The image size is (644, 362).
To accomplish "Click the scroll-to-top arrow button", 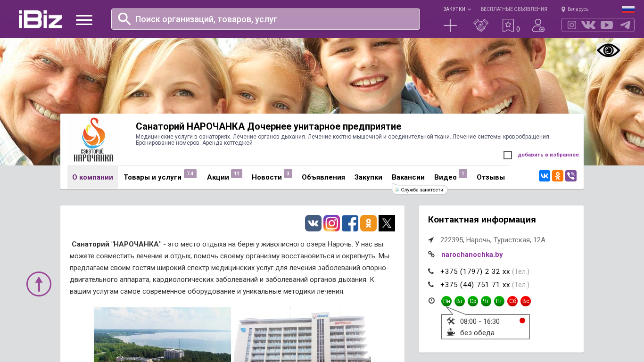I will pos(39,284).
